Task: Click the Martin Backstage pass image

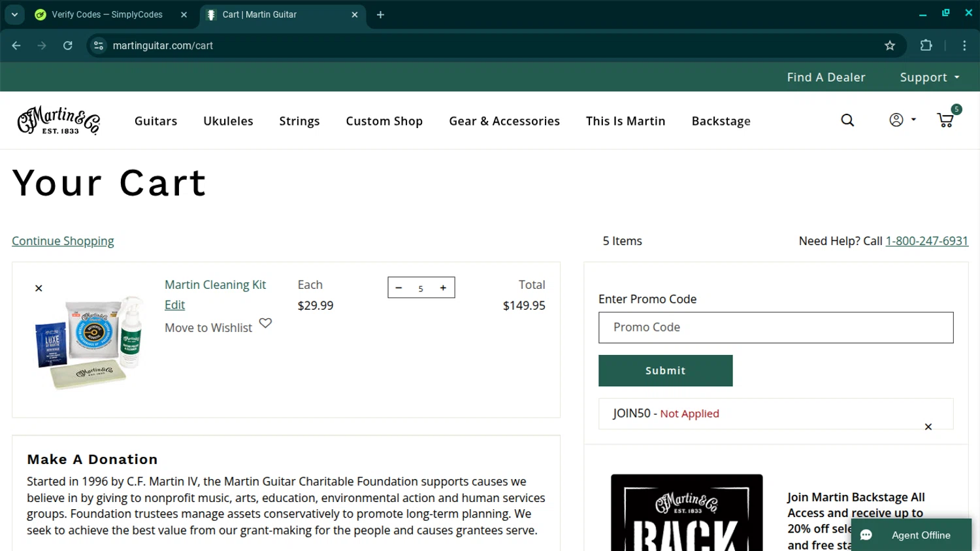Action: point(687,512)
